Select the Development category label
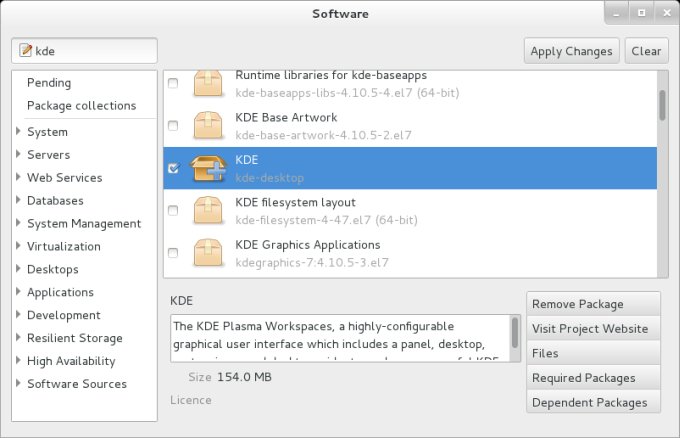 [x=64, y=315]
